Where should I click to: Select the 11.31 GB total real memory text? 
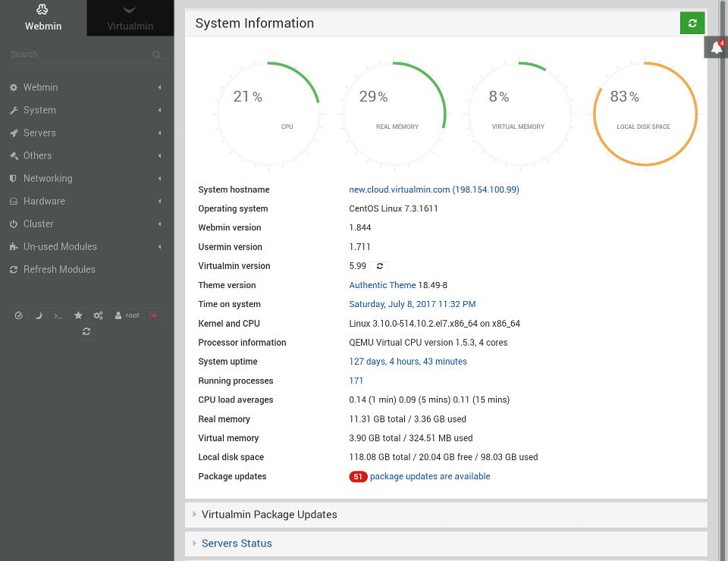tap(408, 419)
